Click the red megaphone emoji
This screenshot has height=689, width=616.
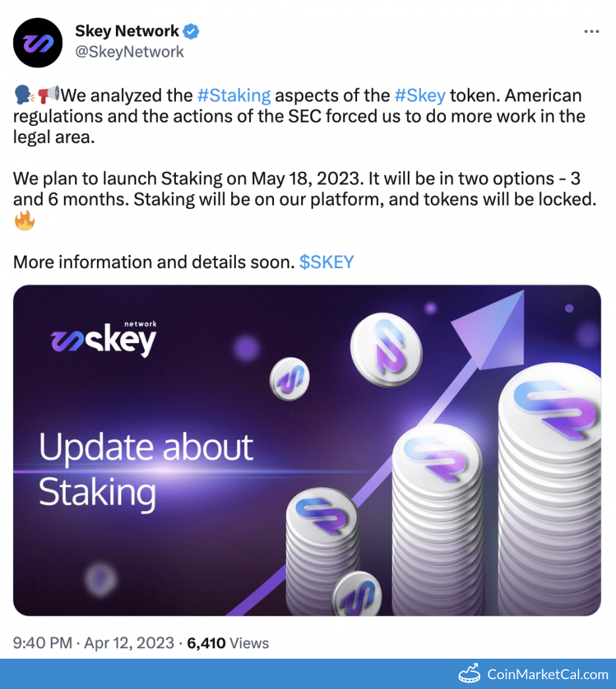(x=47, y=96)
